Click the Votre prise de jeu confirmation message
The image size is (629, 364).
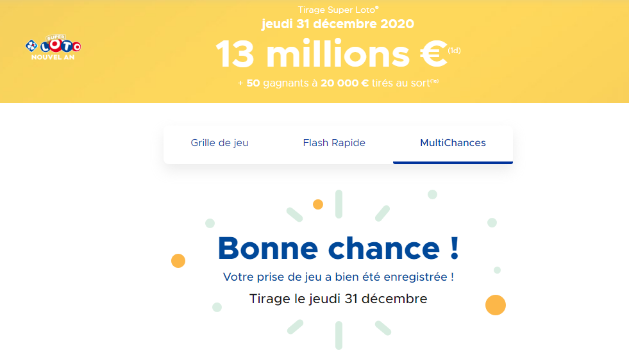[x=338, y=277]
